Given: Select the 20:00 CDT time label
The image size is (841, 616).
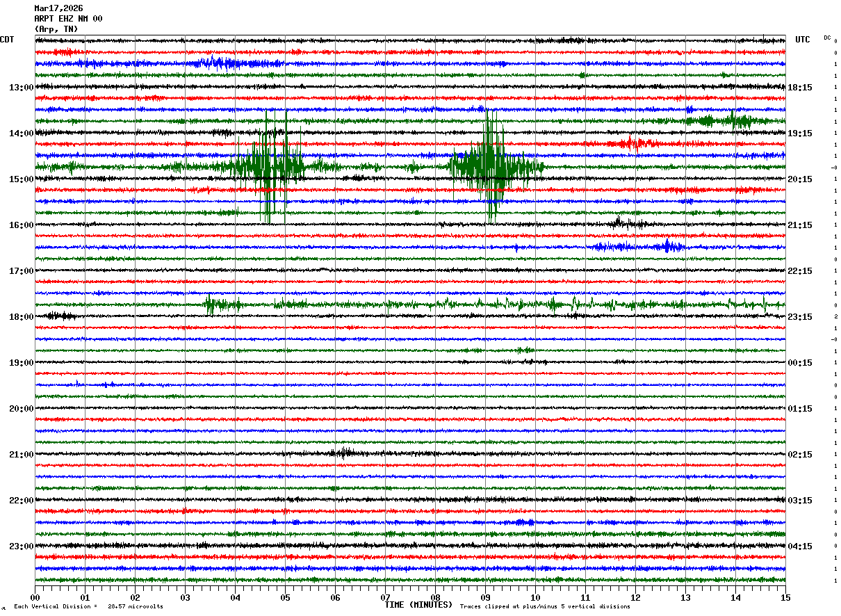Looking at the screenshot, I should (x=21, y=409).
